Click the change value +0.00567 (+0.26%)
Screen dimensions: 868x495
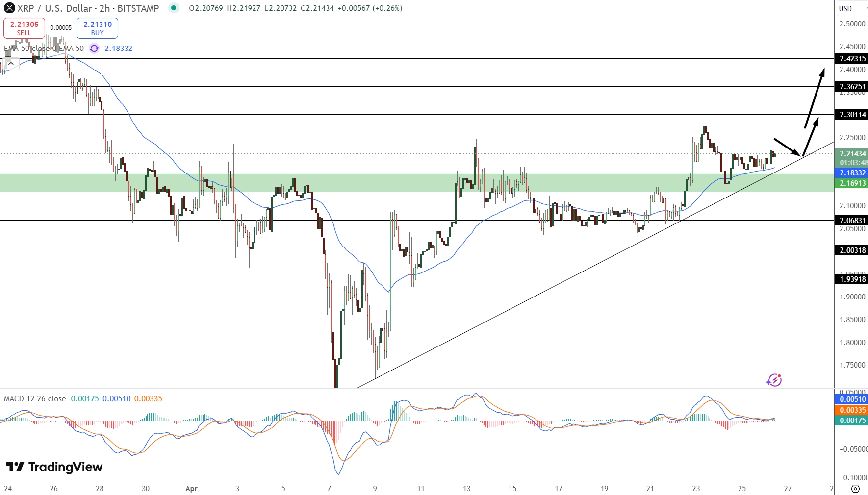[x=370, y=8]
